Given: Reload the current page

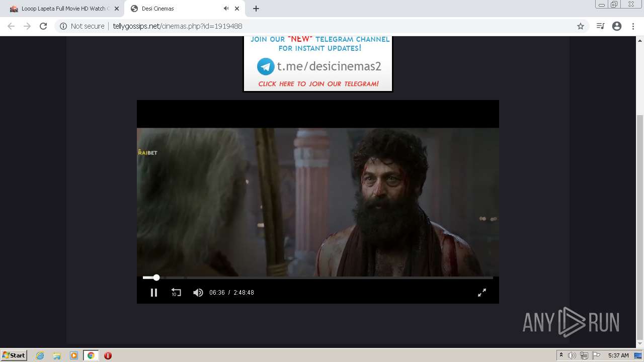Looking at the screenshot, I should point(43,26).
